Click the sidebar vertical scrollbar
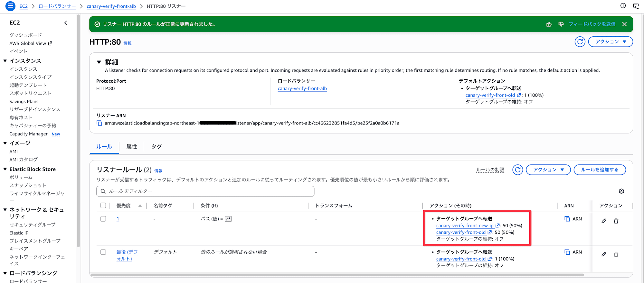The width and height of the screenshot is (644, 283). [78, 130]
